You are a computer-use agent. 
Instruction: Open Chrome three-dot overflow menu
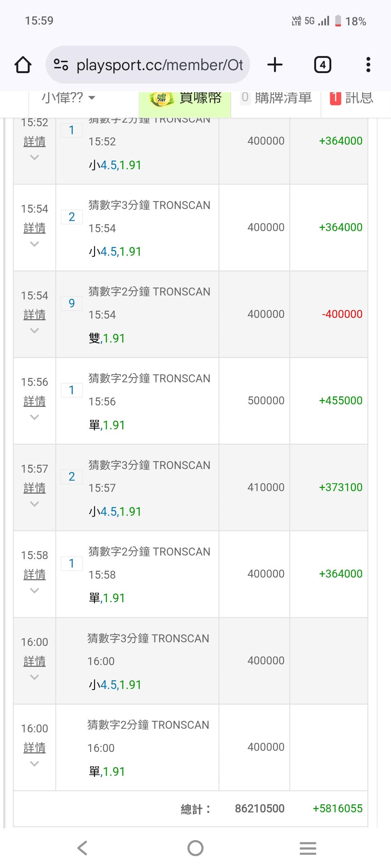click(368, 65)
